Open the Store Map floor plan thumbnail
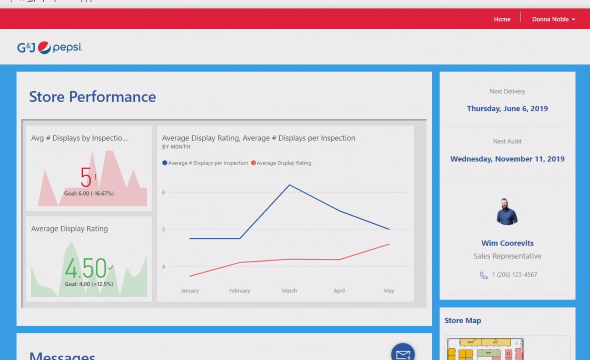 (x=485, y=349)
